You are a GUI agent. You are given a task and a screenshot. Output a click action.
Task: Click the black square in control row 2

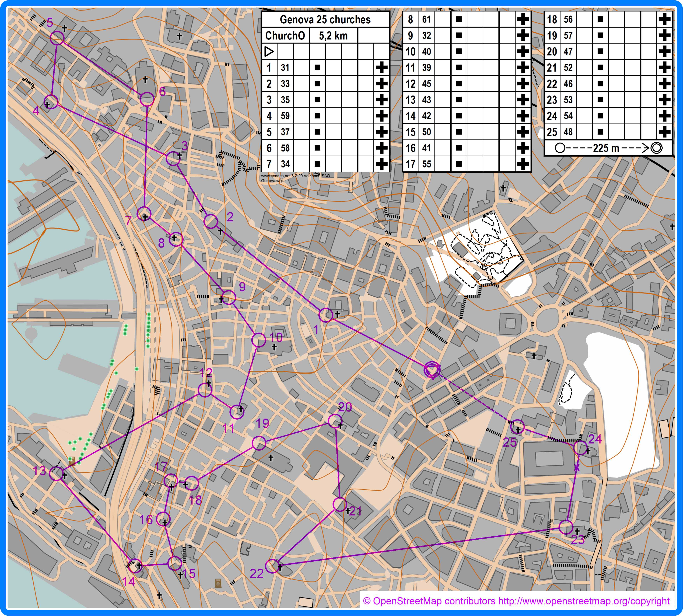(x=317, y=84)
